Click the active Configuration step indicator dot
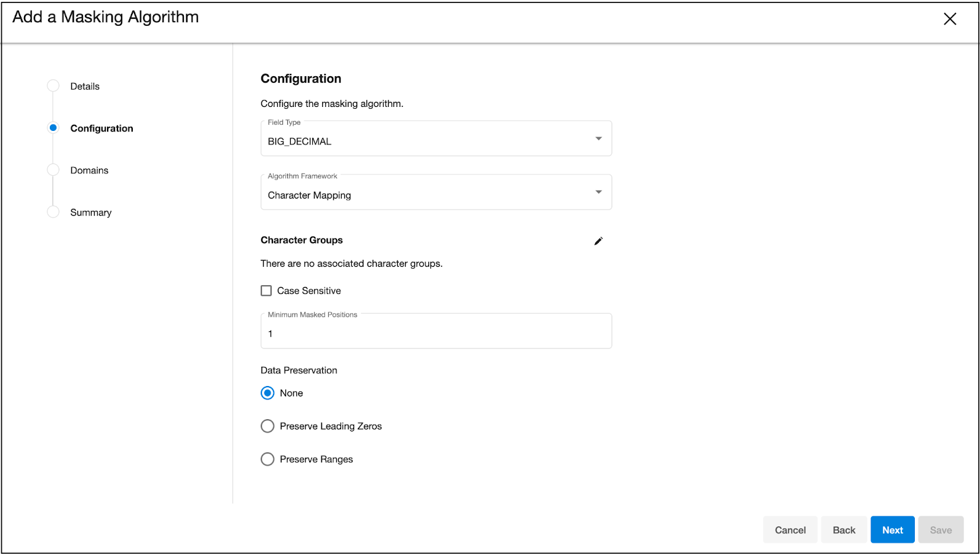 53,128
